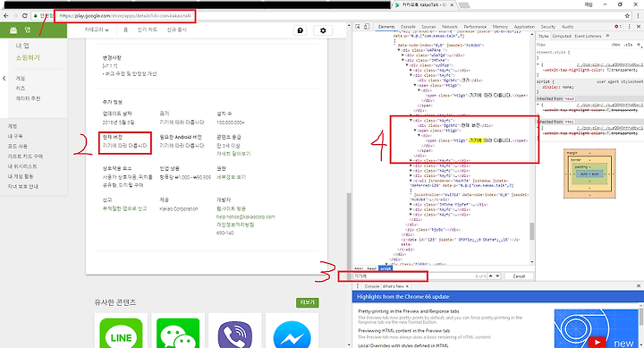Show more Styles sidebar tabs chevron
This screenshot has height=348, width=644.
click(x=607, y=36)
